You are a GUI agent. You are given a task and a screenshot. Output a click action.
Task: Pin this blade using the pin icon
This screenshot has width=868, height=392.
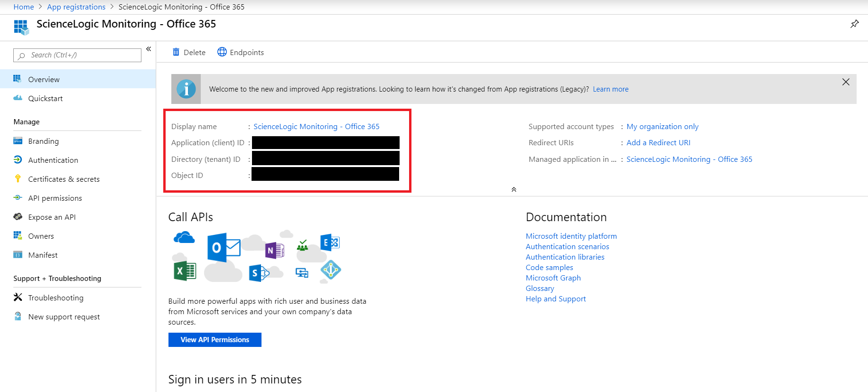point(854,24)
